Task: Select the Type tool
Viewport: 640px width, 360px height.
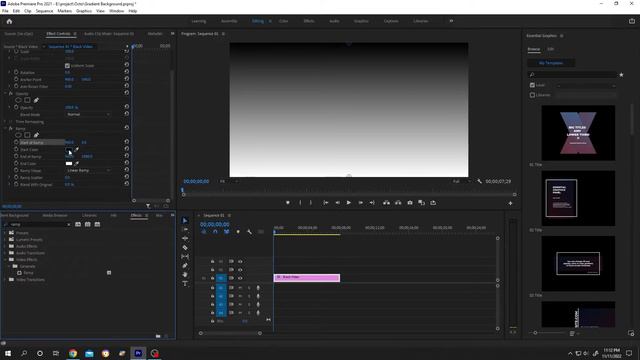Action: (185, 284)
